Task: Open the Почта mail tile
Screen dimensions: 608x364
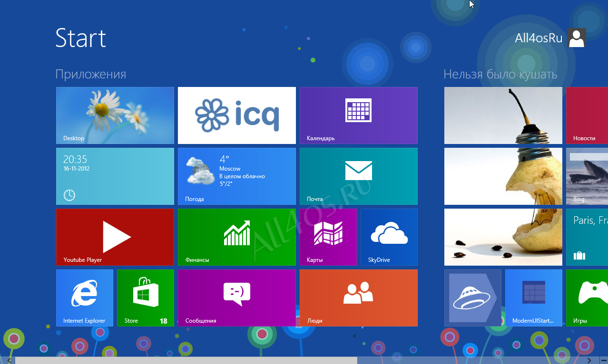Action: point(359,176)
